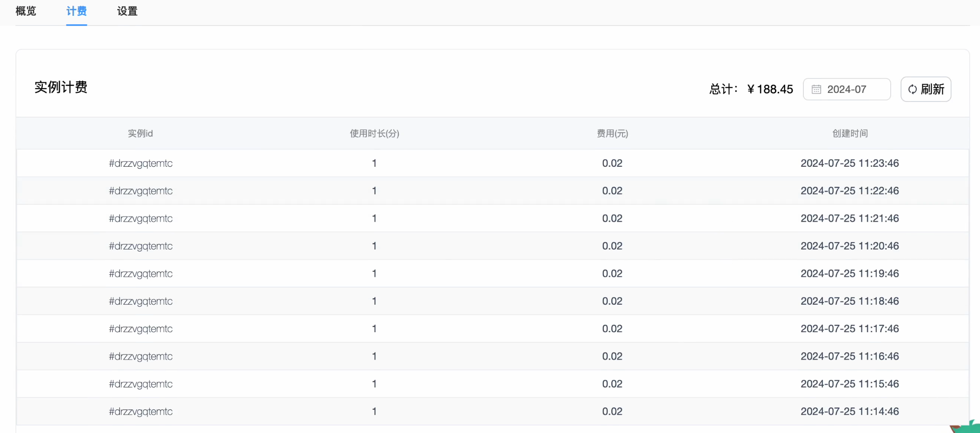Click the timestamp 2024-07-25 11:14:46
The image size is (980, 433).
point(849,412)
